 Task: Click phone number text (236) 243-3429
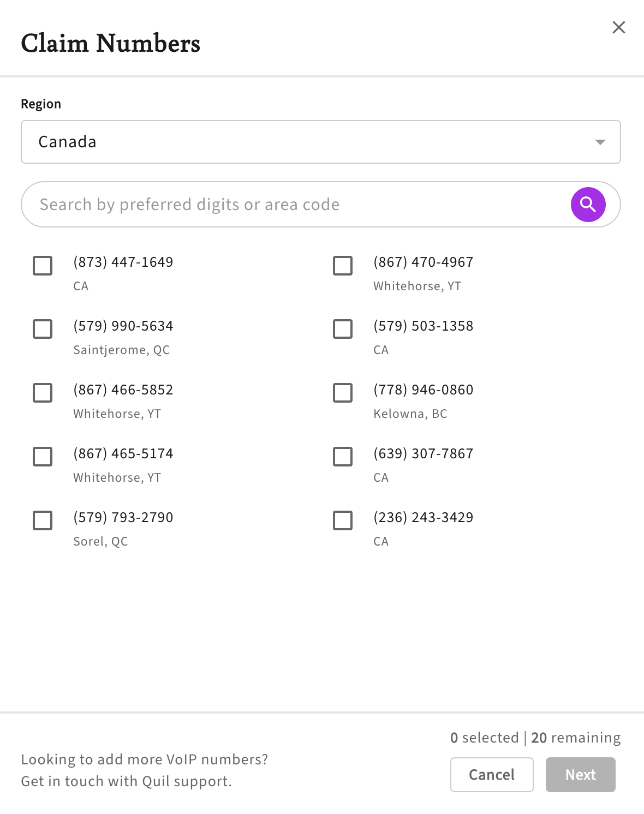(424, 518)
